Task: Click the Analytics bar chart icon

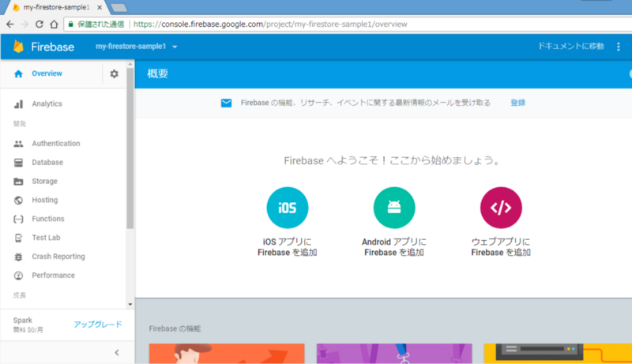Action: point(18,104)
